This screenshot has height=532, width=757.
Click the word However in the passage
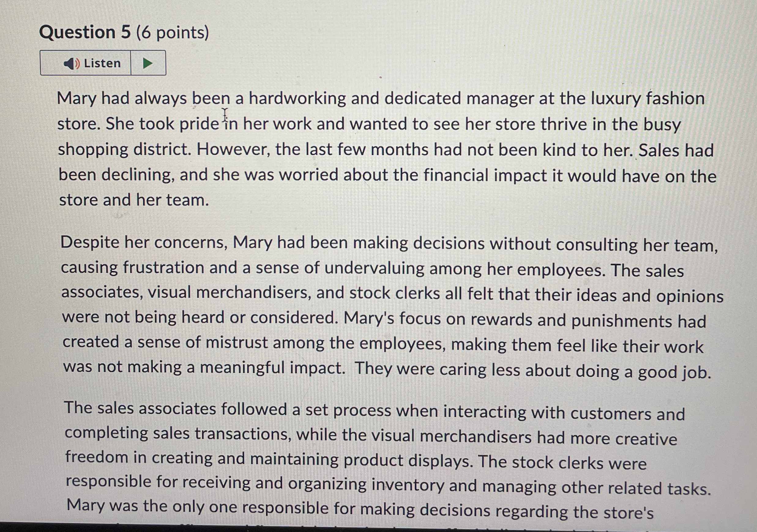click(x=234, y=150)
